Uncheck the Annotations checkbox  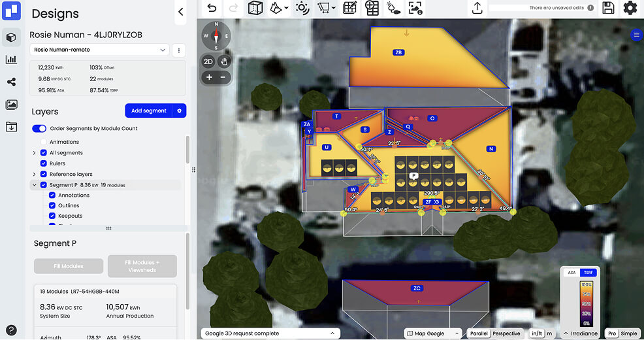click(x=52, y=195)
